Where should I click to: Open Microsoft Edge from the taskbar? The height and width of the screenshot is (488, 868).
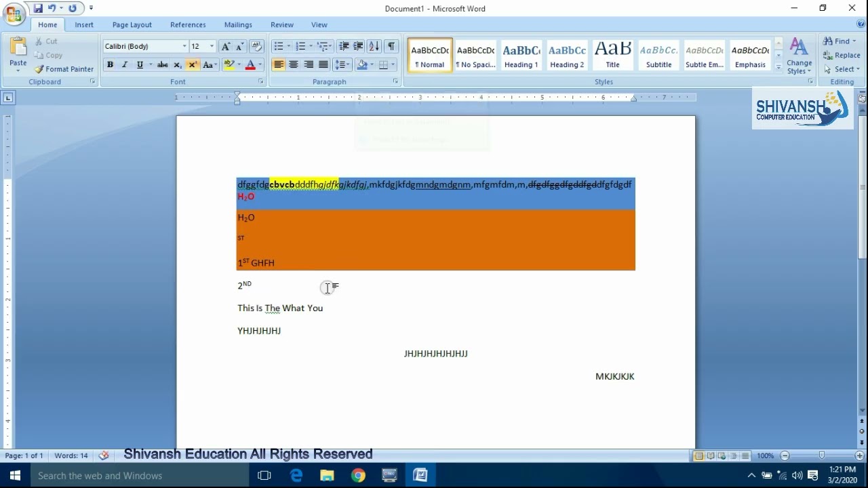point(296,475)
